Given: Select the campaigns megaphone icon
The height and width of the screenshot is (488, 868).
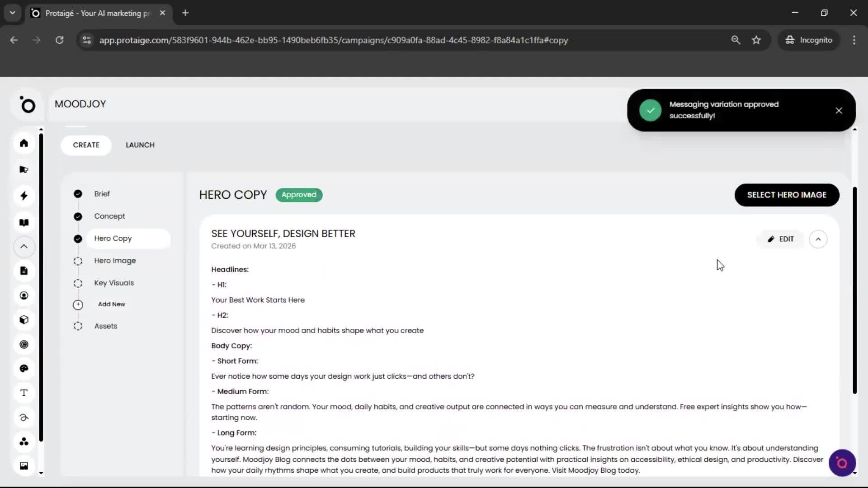Looking at the screenshot, I should click(24, 169).
